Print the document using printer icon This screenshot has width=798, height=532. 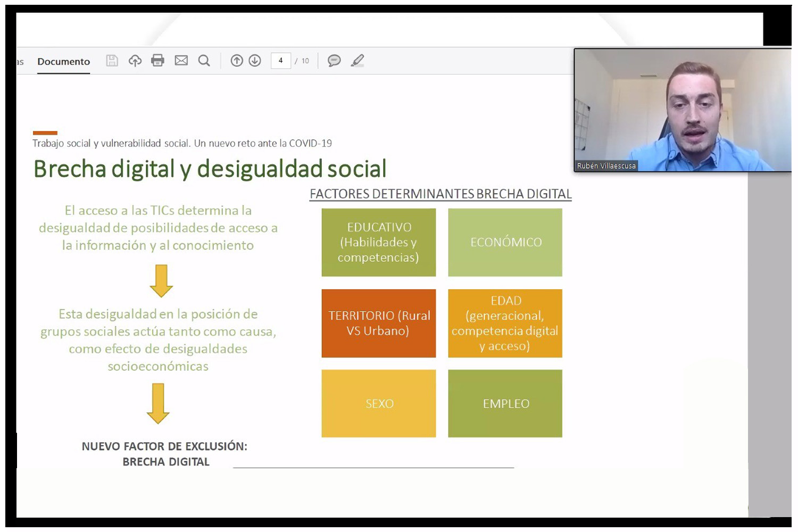tap(158, 61)
